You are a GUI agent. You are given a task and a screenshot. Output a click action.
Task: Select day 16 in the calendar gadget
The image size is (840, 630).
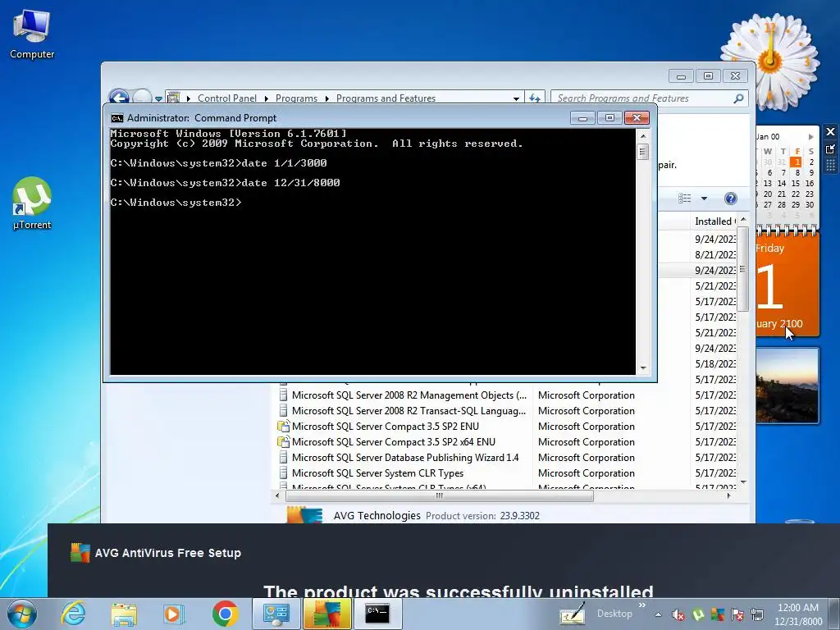point(810,183)
